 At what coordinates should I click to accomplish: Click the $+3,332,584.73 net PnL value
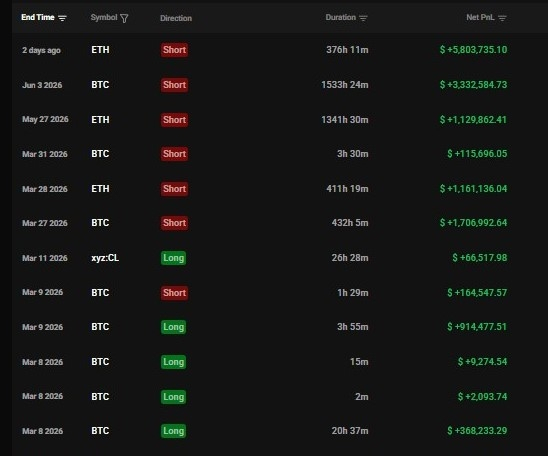point(473,85)
